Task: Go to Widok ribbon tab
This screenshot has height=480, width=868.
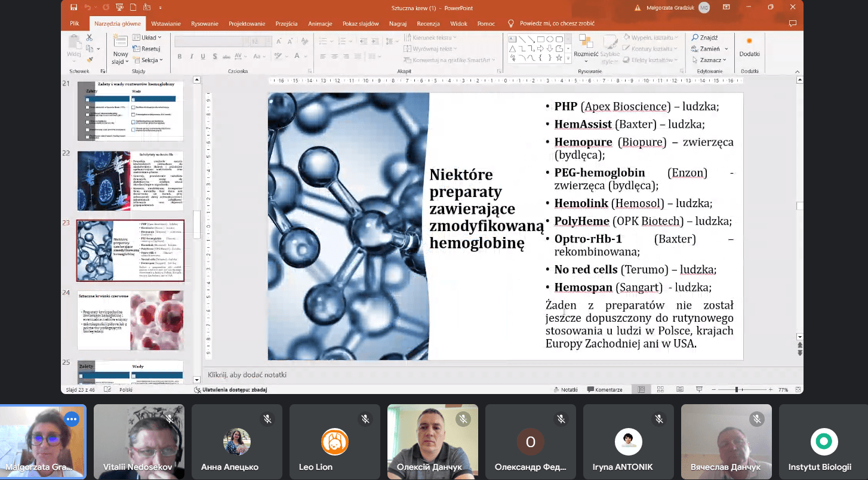Action: point(458,23)
